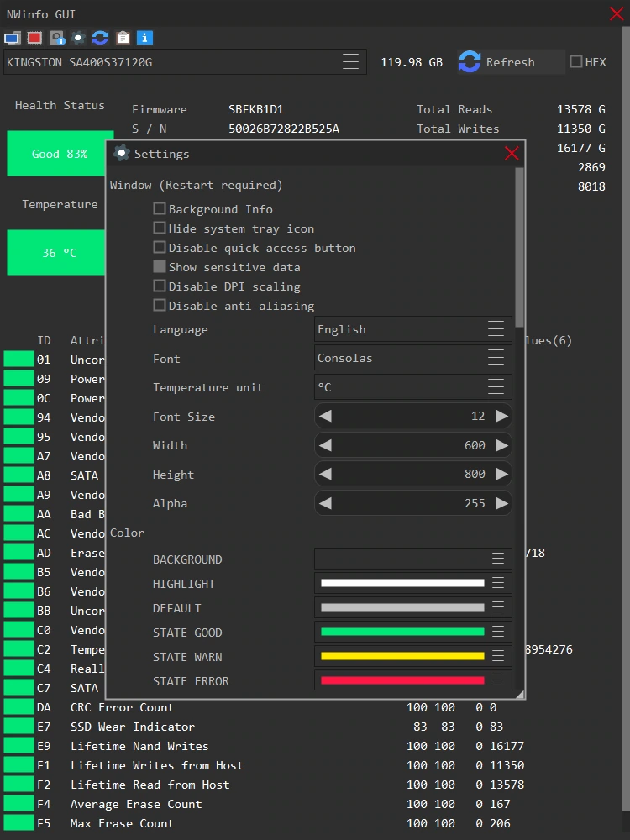Select the E9 Lifetime Nand Writes row
The height and width of the screenshot is (840, 630).
[x=311, y=746]
